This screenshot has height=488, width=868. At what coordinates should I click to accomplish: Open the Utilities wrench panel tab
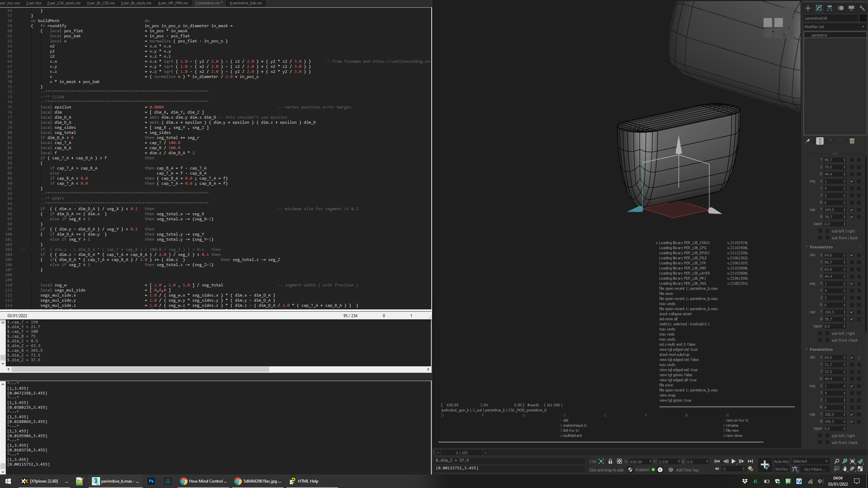862,8
